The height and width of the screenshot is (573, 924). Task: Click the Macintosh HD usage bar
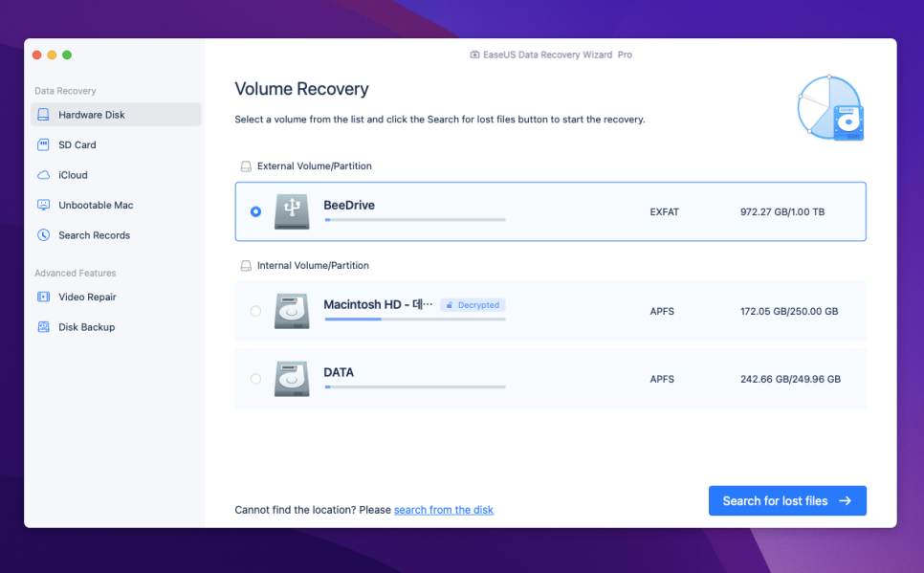415,319
